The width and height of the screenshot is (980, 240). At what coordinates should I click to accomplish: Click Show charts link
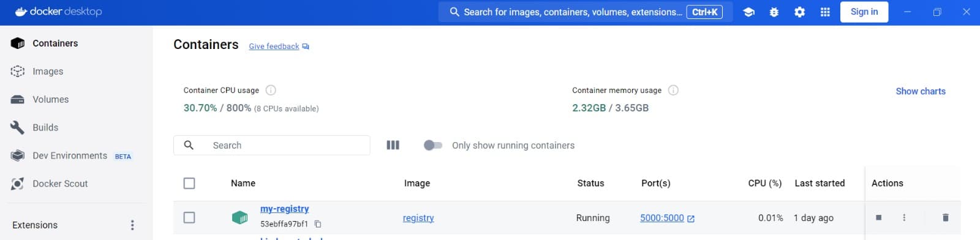click(921, 91)
